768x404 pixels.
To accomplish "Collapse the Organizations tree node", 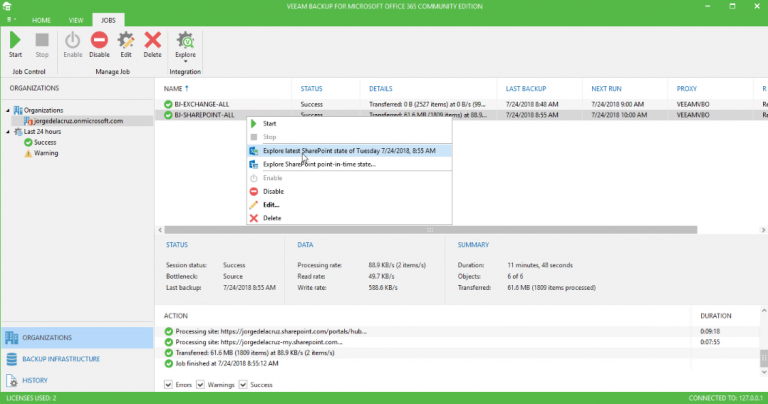I will point(8,110).
